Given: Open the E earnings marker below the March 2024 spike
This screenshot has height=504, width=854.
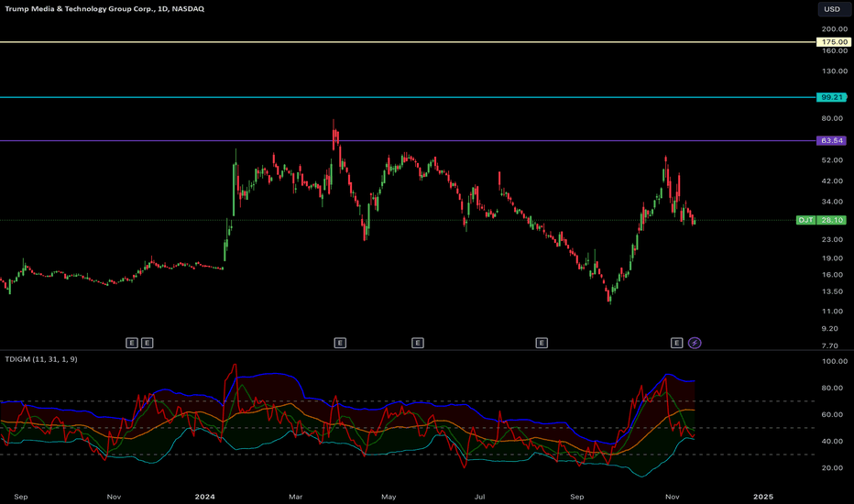Looking at the screenshot, I should click(340, 343).
